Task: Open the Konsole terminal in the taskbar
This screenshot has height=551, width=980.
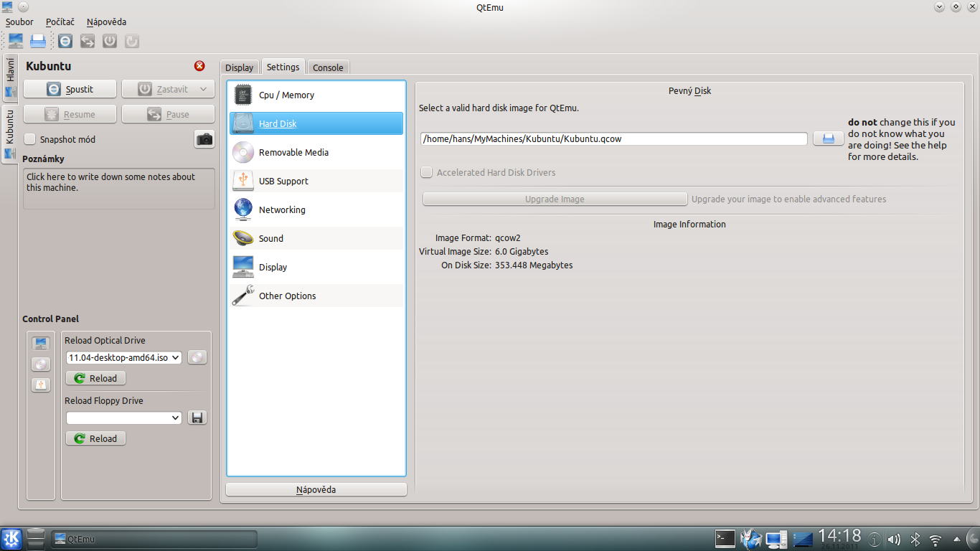Action: point(725,538)
